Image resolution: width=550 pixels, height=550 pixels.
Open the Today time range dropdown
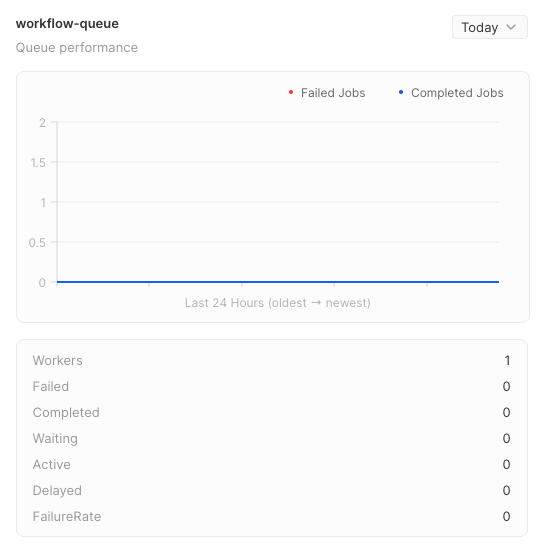click(x=490, y=27)
